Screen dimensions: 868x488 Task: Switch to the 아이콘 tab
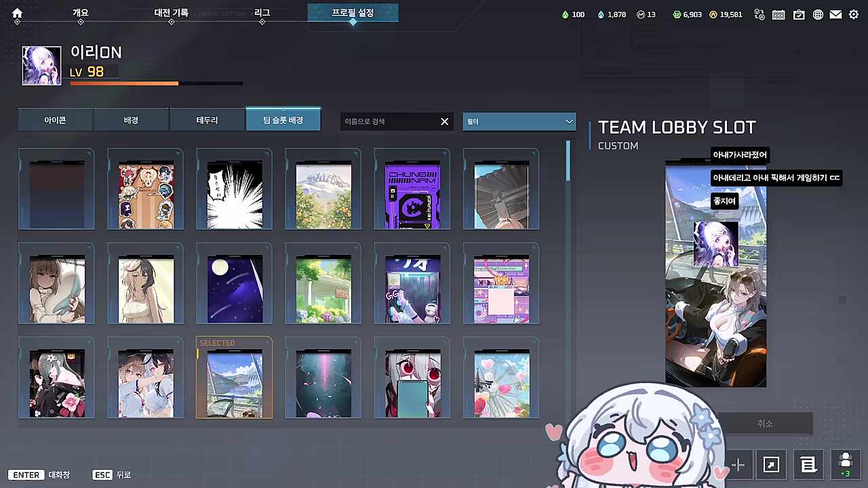(56, 120)
